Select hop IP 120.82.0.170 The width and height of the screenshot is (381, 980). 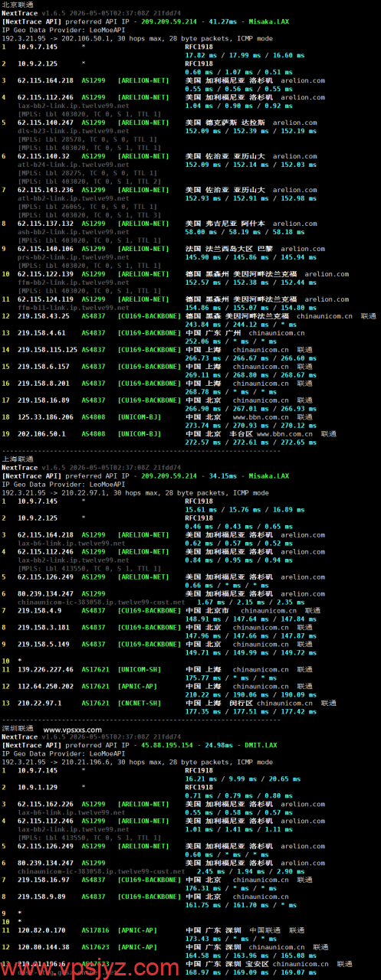(x=41, y=930)
